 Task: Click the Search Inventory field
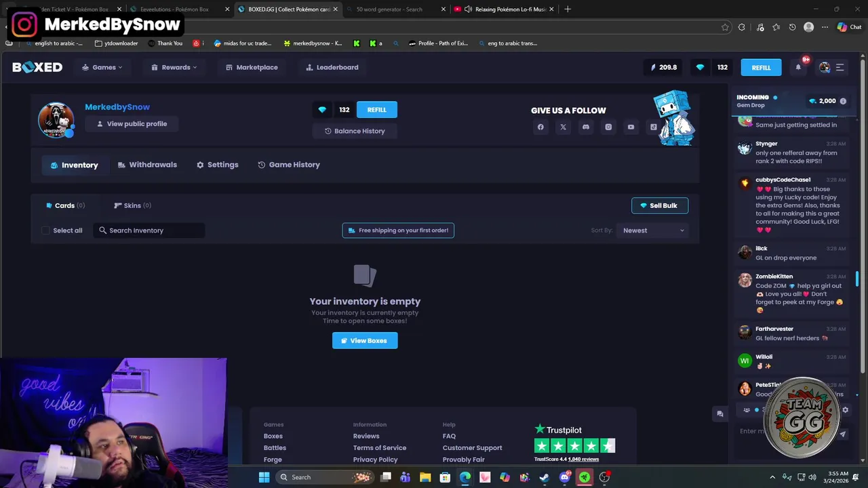[149, 230]
